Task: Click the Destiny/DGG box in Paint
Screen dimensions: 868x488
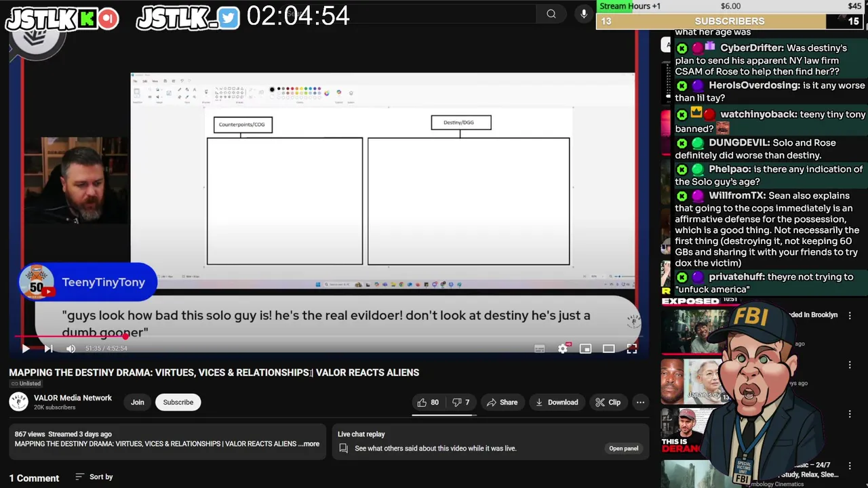Action: point(460,123)
